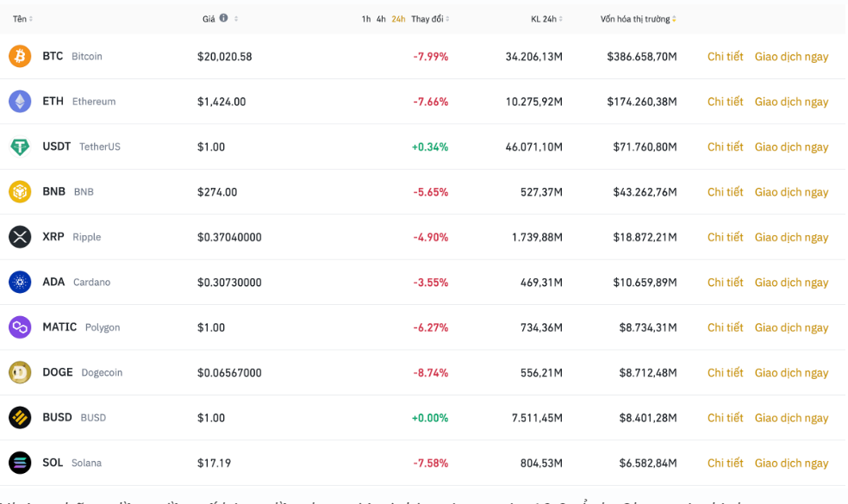This screenshot has width=848, height=504.
Task: Click Giao dịch ngay for BTC
Action: [791, 57]
